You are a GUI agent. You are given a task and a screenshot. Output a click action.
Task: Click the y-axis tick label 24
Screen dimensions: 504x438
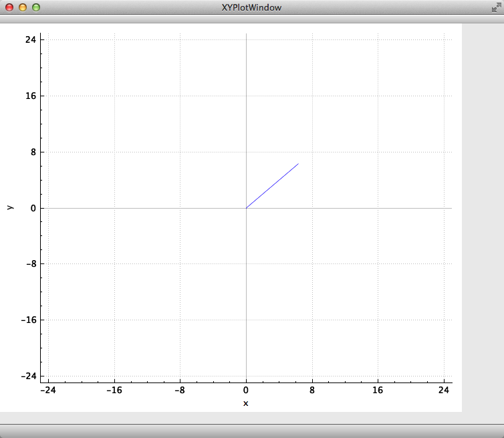(31, 39)
